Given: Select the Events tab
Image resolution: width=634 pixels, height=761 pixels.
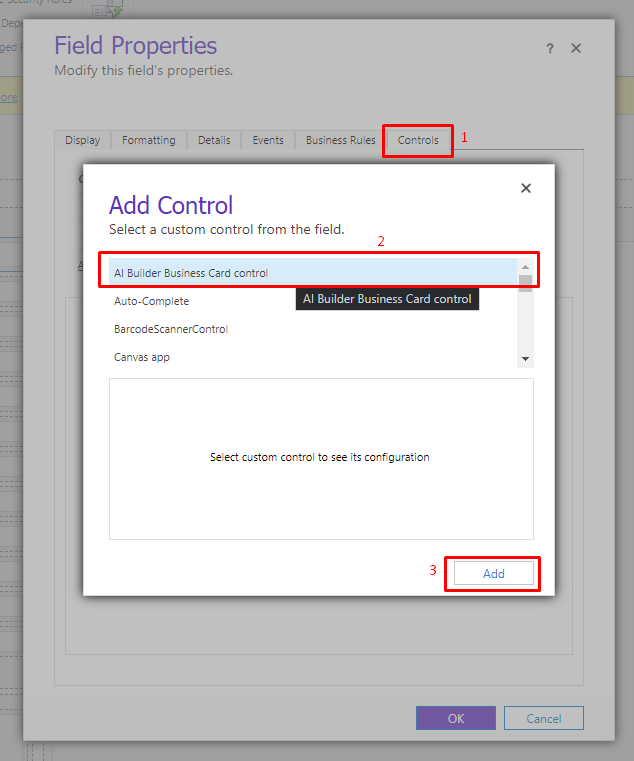Looking at the screenshot, I should coord(268,141).
